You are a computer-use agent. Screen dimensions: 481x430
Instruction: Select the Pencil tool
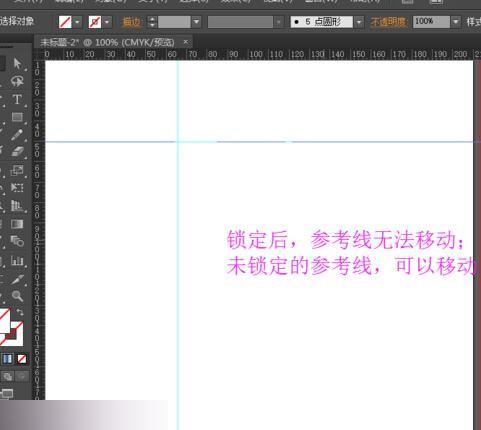click(17, 135)
